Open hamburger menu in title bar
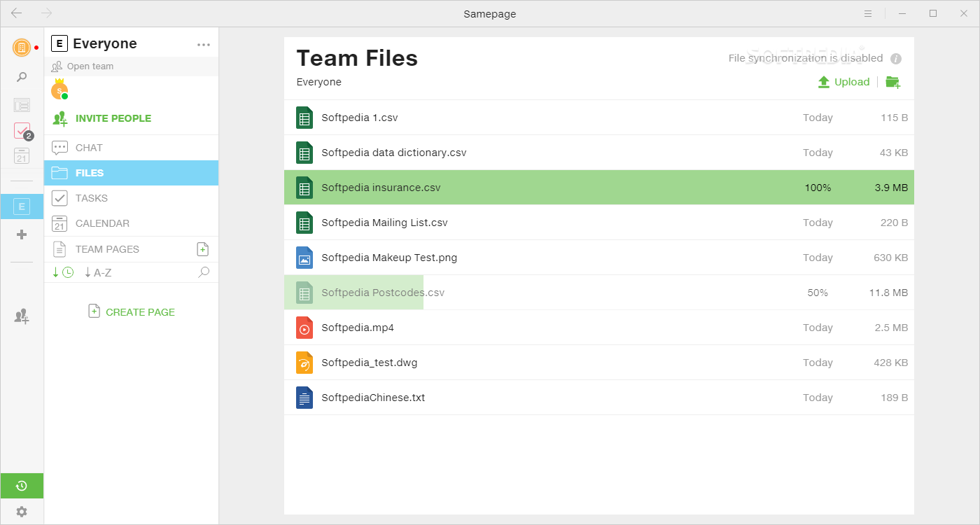The image size is (980, 525). coord(868,13)
